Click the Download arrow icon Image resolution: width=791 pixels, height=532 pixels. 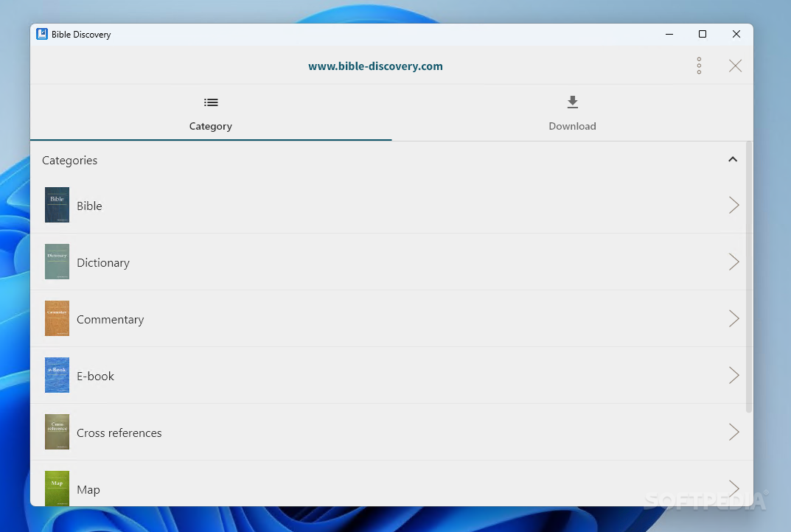[x=572, y=102]
